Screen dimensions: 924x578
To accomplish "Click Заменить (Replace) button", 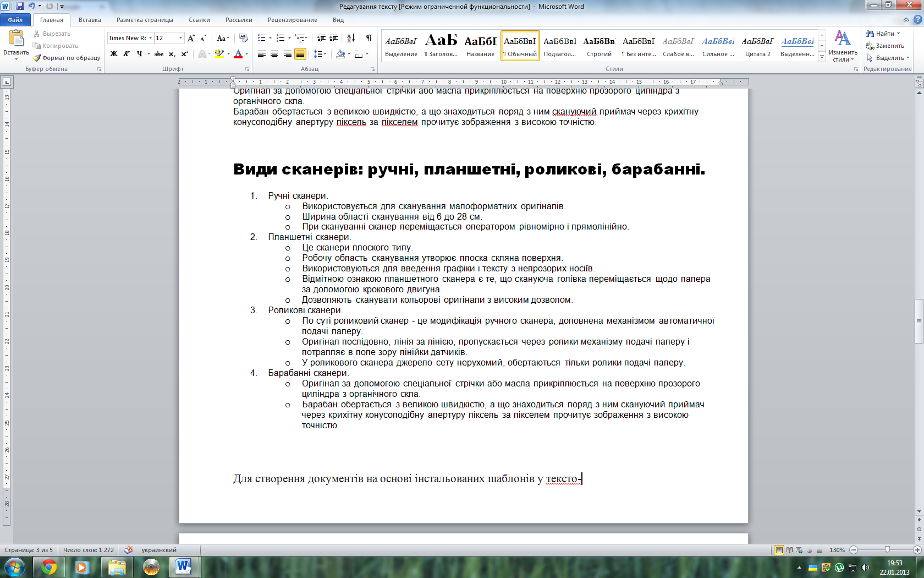I will tap(885, 46).
